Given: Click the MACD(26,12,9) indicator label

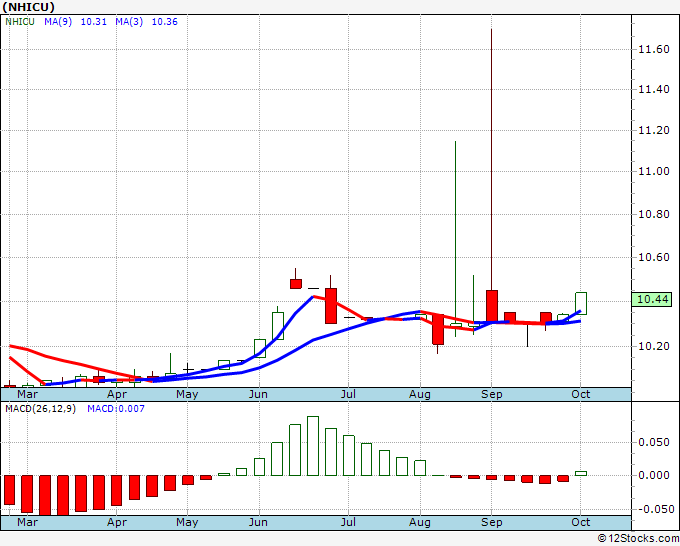Looking at the screenshot, I should coord(40,409).
